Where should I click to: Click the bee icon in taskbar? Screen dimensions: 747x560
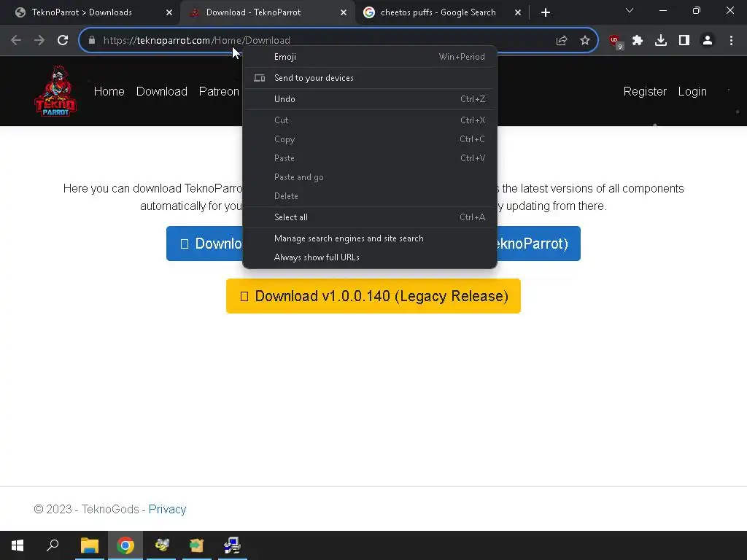click(x=161, y=545)
